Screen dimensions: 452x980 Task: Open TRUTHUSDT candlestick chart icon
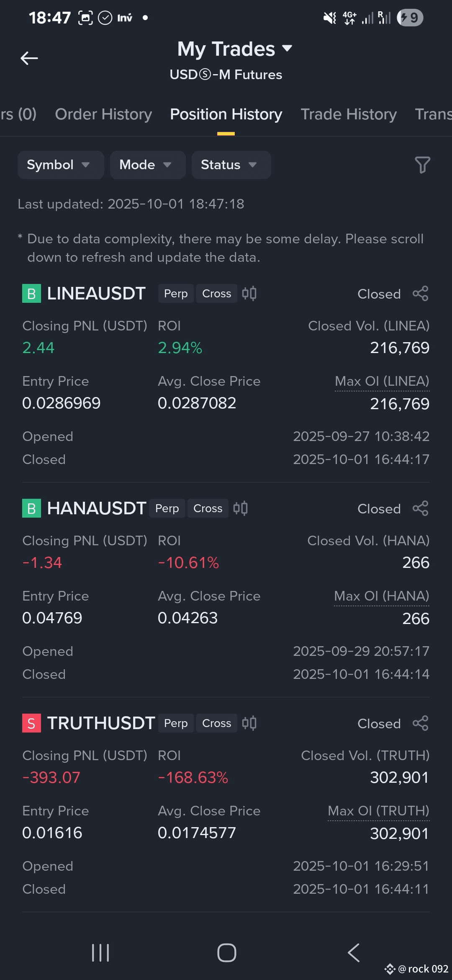[249, 723]
